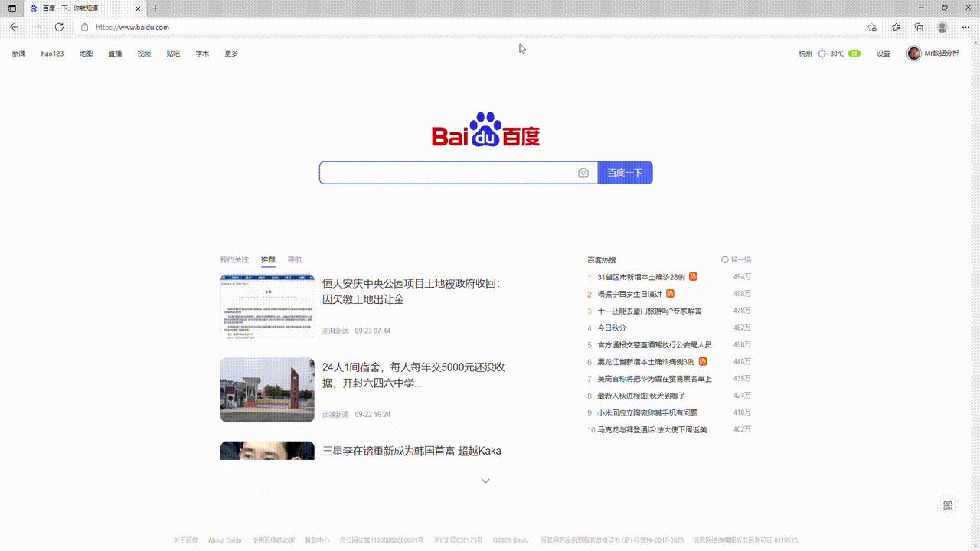980x551 pixels.
Task: Open 地图 in the top navigation
Action: pos(86,54)
